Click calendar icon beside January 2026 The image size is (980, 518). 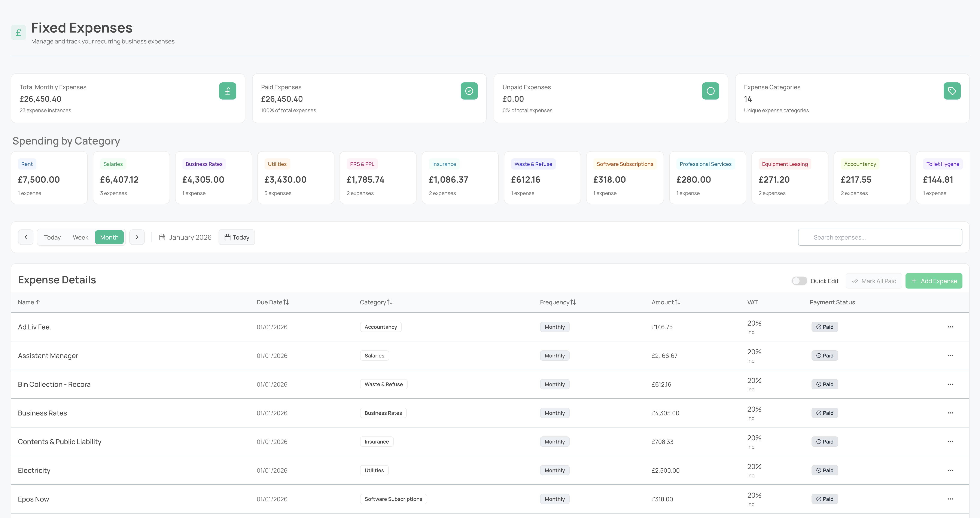[162, 237]
